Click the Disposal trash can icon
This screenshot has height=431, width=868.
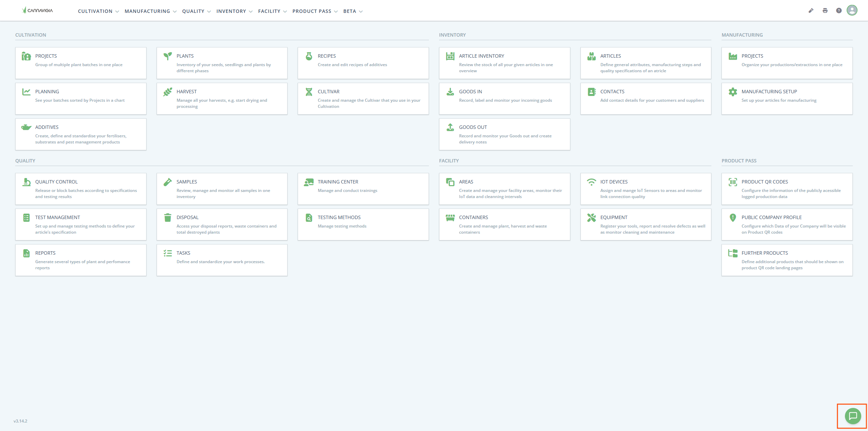click(x=167, y=217)
